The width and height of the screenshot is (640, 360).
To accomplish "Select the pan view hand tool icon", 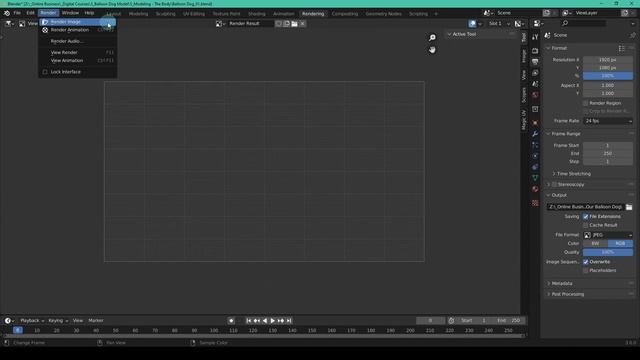I will [432, 50].
